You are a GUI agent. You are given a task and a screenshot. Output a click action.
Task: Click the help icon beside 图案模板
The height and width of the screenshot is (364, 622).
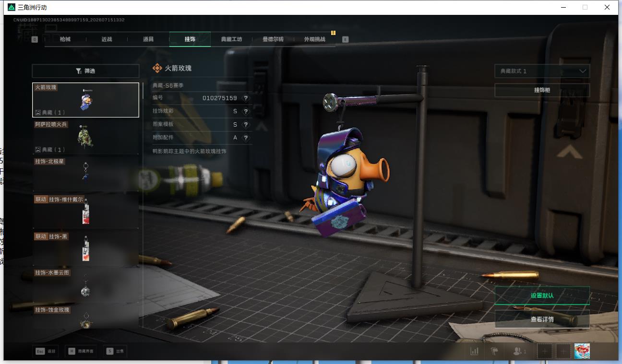coord(246,124)
